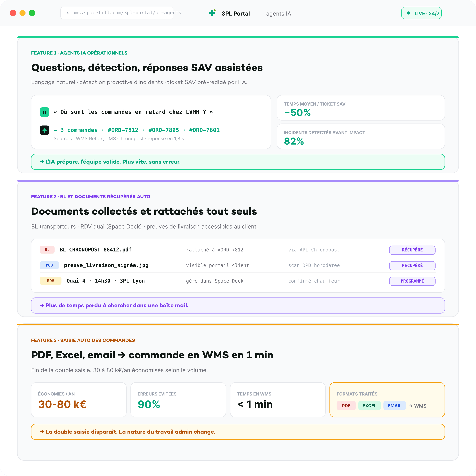This screenshot has width=476, height=476.
Task: Click the oms.spacefill.com address field
Action: click(x=117, y=13)
